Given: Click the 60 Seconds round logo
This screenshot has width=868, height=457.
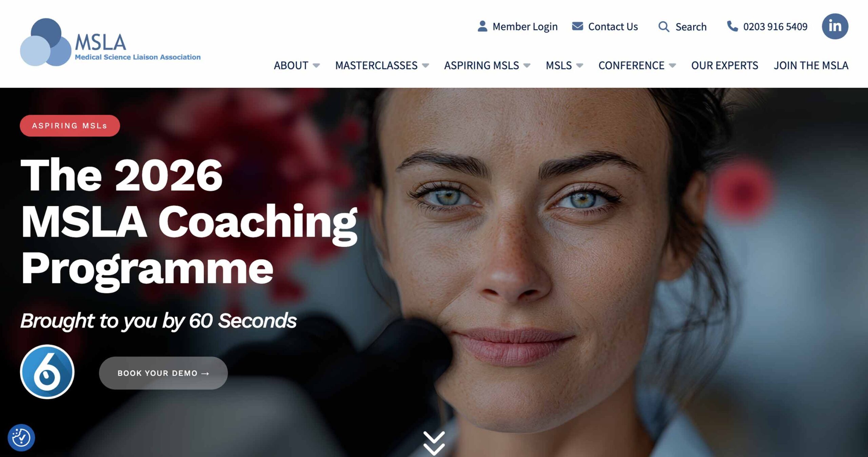Looking at the screenshot, I should coord(47,372).
